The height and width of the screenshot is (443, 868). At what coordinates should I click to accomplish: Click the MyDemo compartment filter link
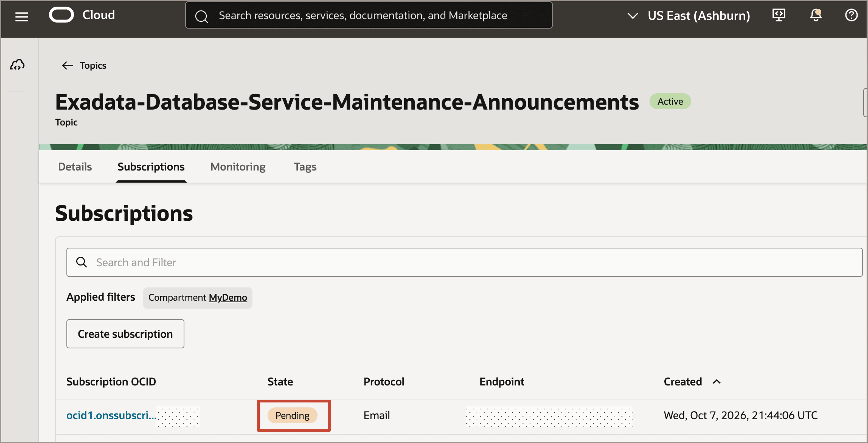click(x=228, y=297)
